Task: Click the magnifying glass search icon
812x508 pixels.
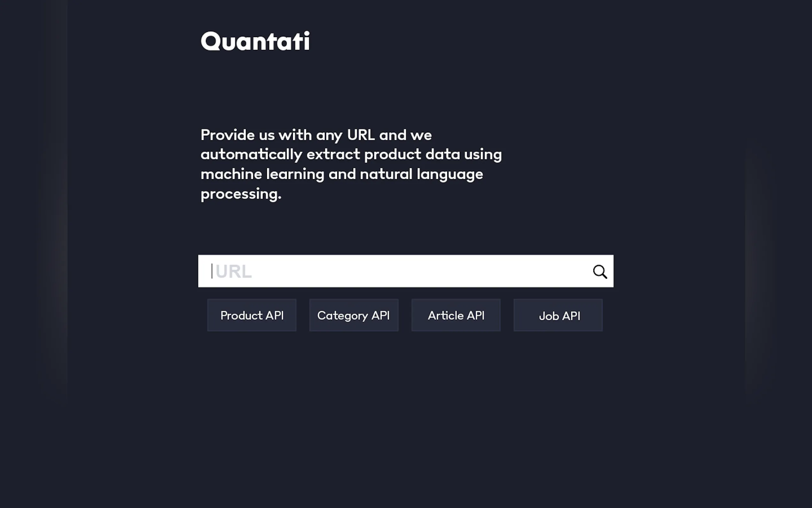Action: [x=599, y=272]
